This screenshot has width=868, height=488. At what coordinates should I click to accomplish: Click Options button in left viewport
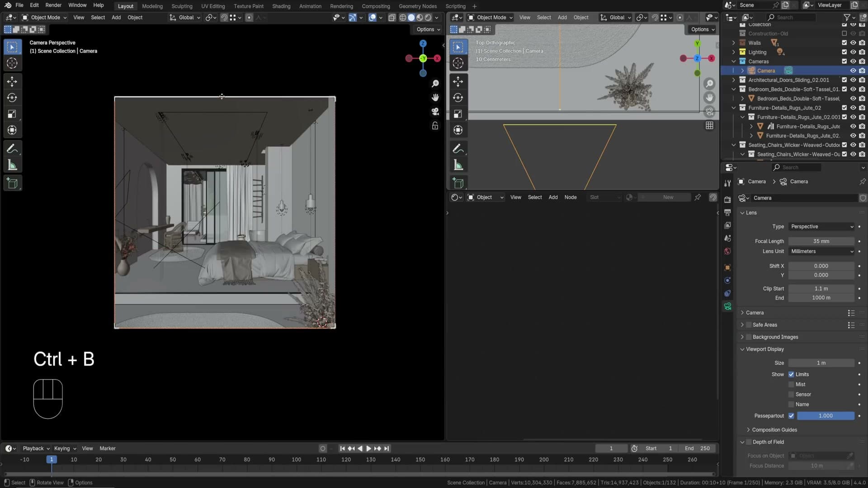tap(428, 29)
